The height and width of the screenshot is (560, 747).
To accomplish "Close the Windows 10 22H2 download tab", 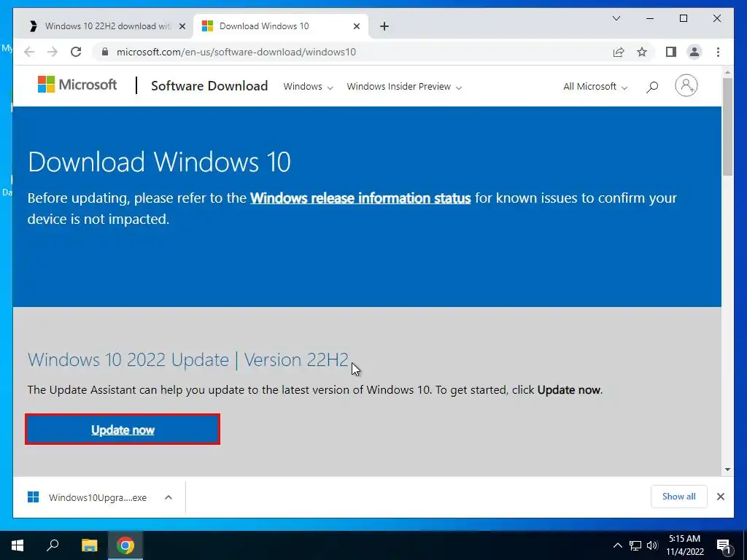I will tap(182, 26).
